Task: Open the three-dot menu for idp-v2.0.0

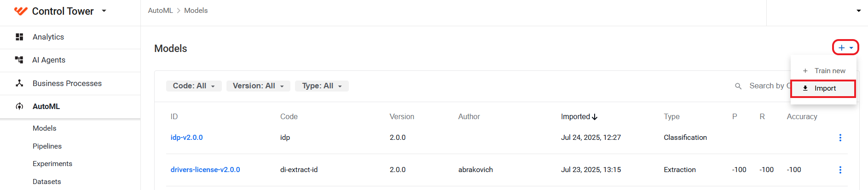Action: click(x=840, y=138)
